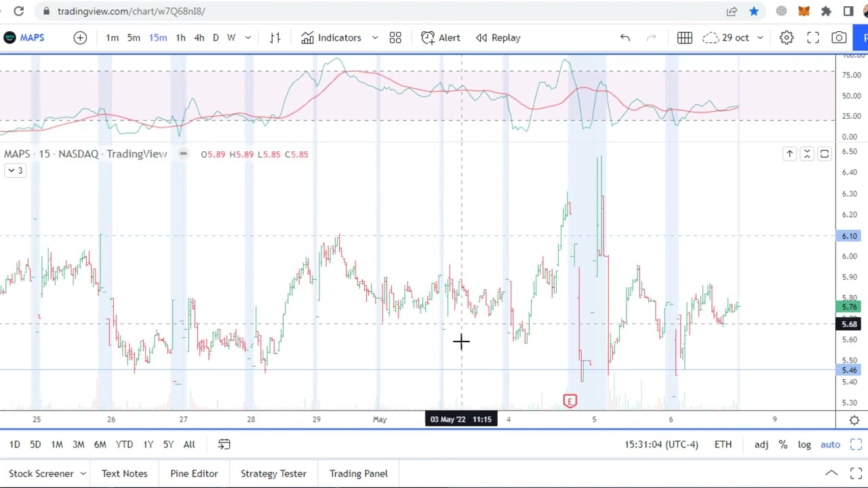This screenshot has height=488, width=868.
Task: Open time axis settings gear
Action: click(854, 420)
